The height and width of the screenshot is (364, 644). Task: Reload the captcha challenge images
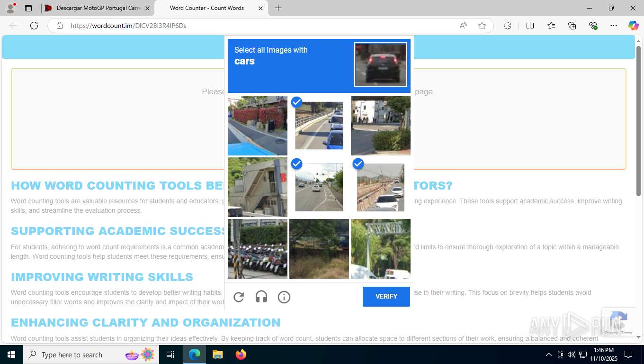pyautogui.click(x=239, y=297)
